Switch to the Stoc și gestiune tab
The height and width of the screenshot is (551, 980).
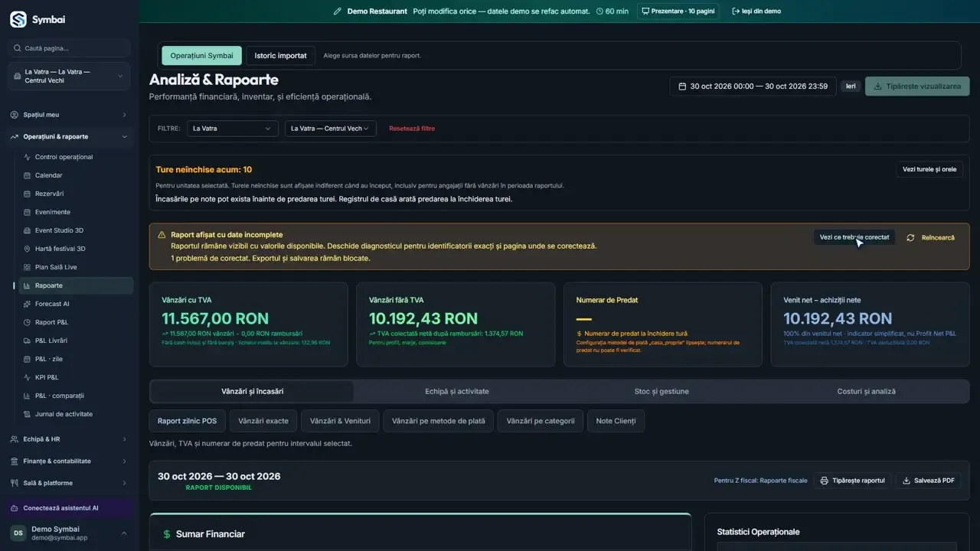661,392
